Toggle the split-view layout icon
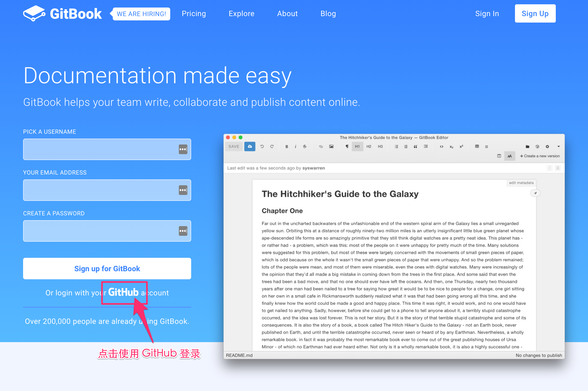This screenshot has width=588, height=391. point(499,156)
